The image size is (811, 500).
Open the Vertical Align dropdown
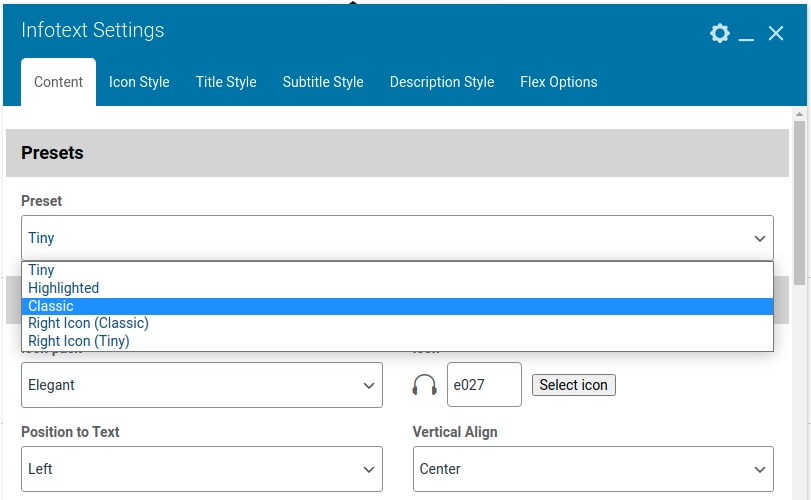click(592, 469)
